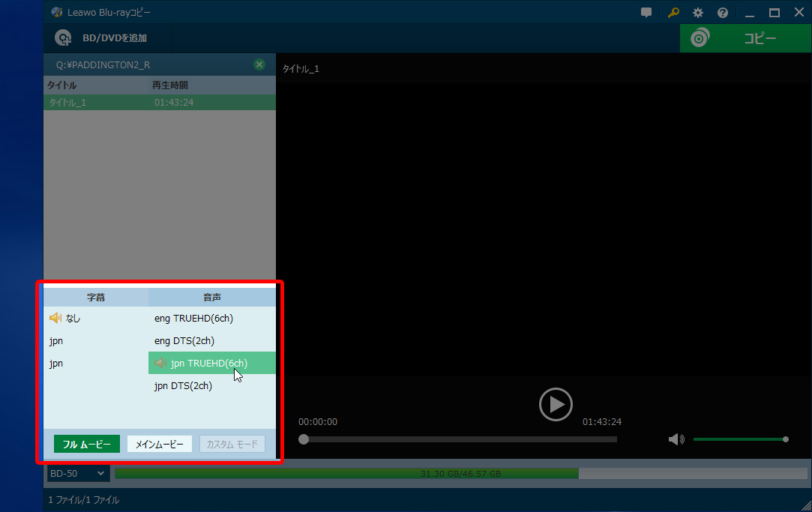Select the eng TRUEHD(6ch) audio track

point(193,319)
